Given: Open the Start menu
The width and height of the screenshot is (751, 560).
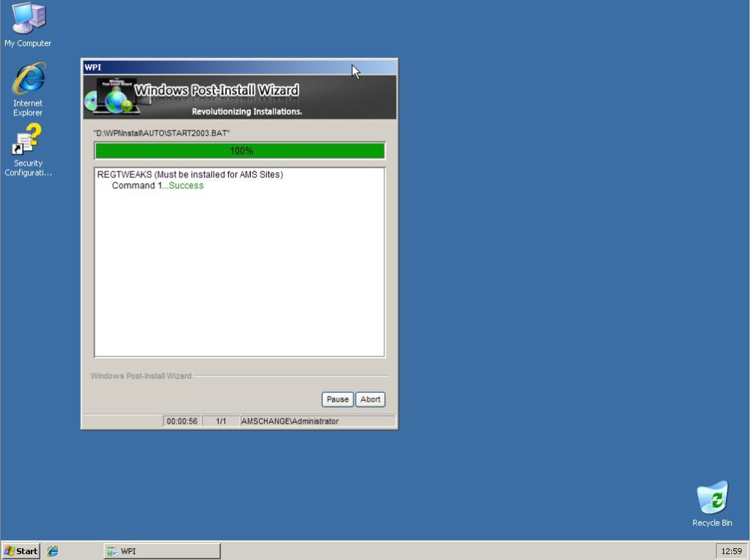Looking at the screenshot, I should [x=21, y=551].
